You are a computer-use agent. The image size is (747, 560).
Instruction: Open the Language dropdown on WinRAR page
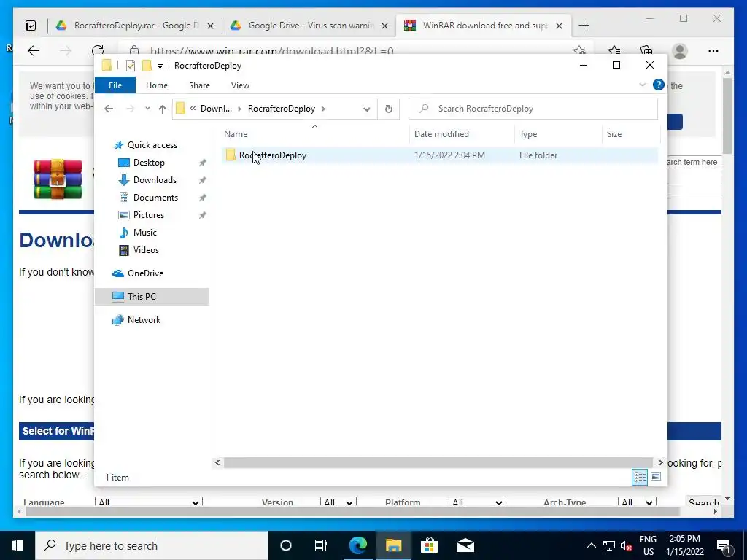point(149,502)
